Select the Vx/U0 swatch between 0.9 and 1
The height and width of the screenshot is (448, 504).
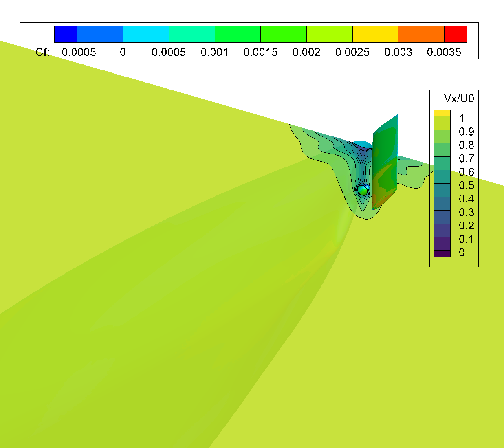coord(442,123)
